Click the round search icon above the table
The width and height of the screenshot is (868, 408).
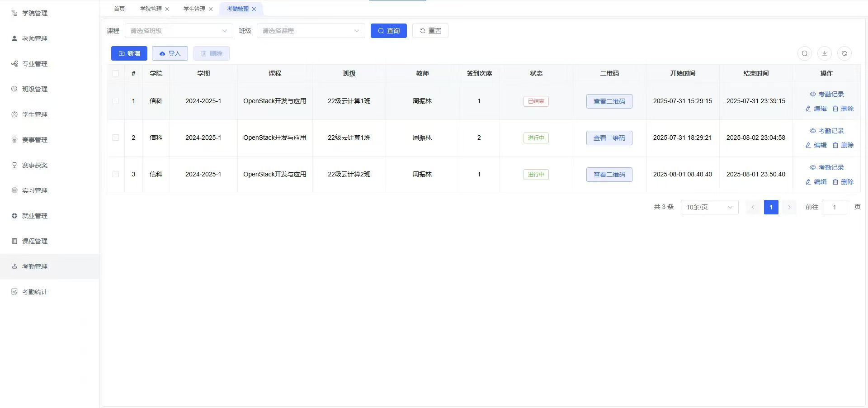[x=804, y=53]
